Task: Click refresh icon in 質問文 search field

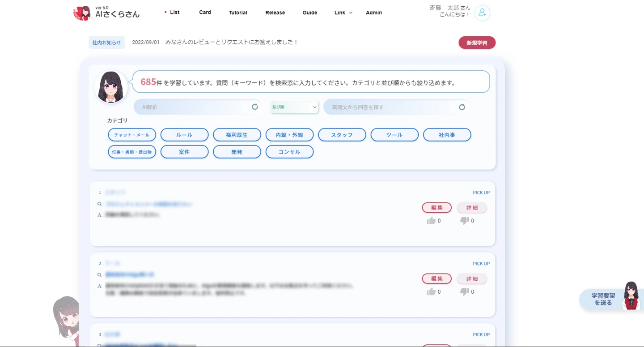Action: [462, 107]
